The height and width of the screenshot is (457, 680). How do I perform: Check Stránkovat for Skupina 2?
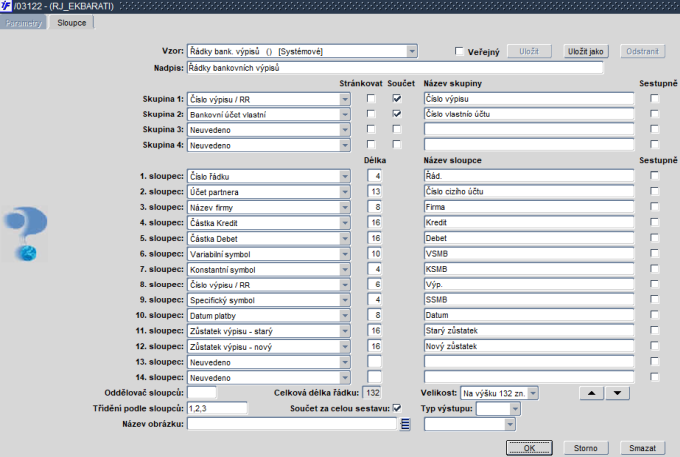(x=371, y=114)
